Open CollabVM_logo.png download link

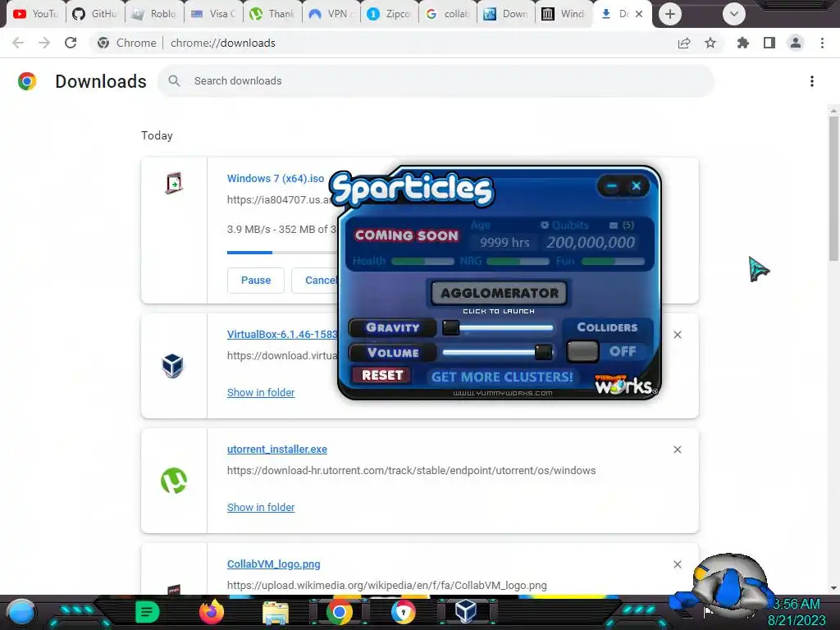click(274, 564)
